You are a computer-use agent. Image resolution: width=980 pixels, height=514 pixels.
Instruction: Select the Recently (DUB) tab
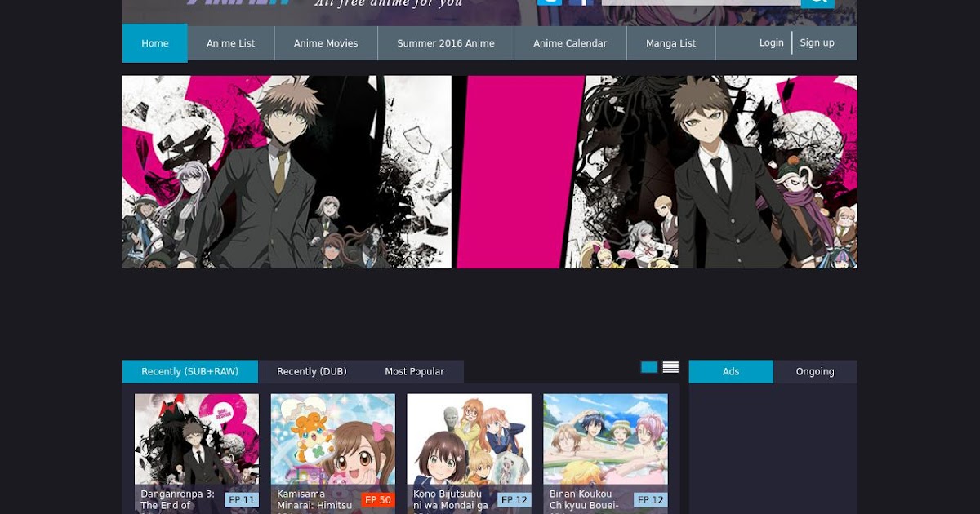[x=312, y=371]
